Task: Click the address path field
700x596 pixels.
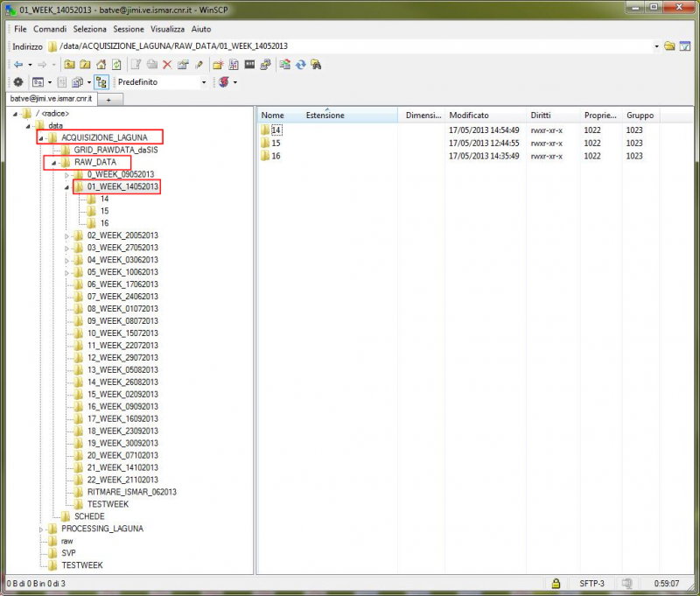Action: coord(355,46)
